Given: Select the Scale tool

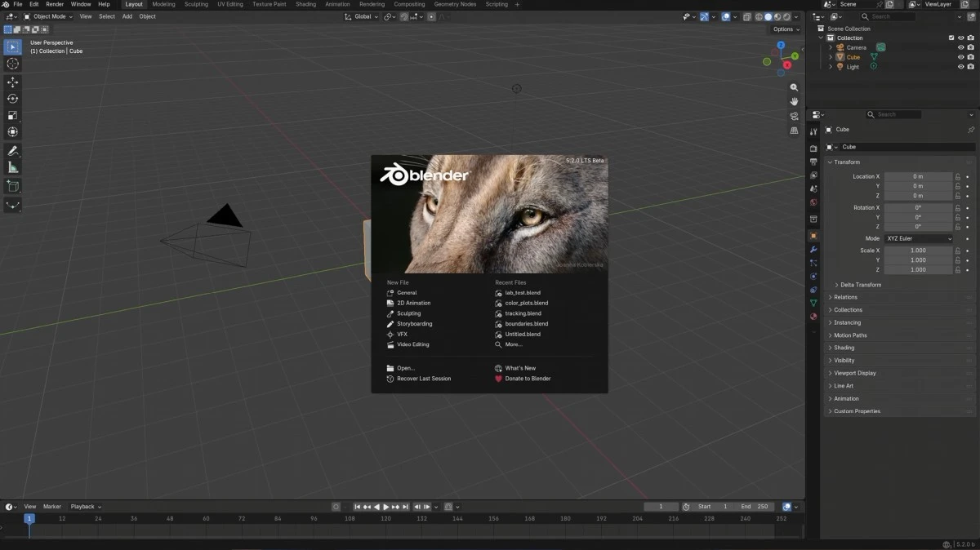Looking at the screenshot, I should pyautogui.click(x=13, y=115).
